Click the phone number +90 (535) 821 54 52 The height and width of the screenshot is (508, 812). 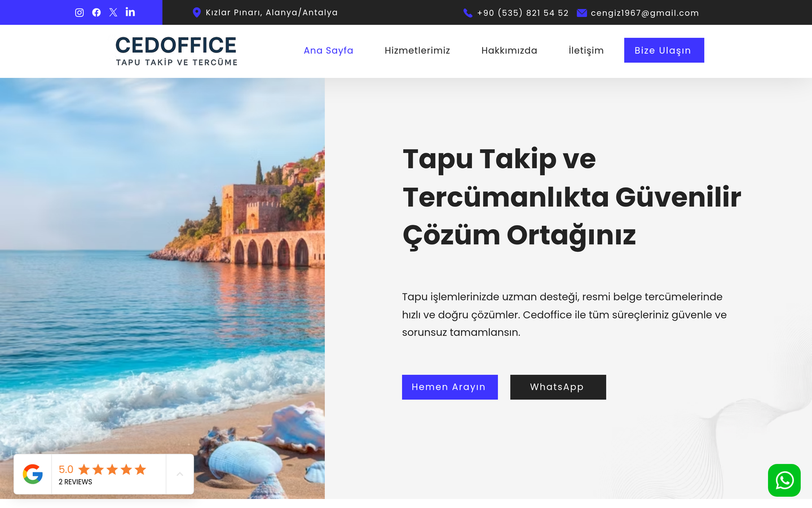523,13
